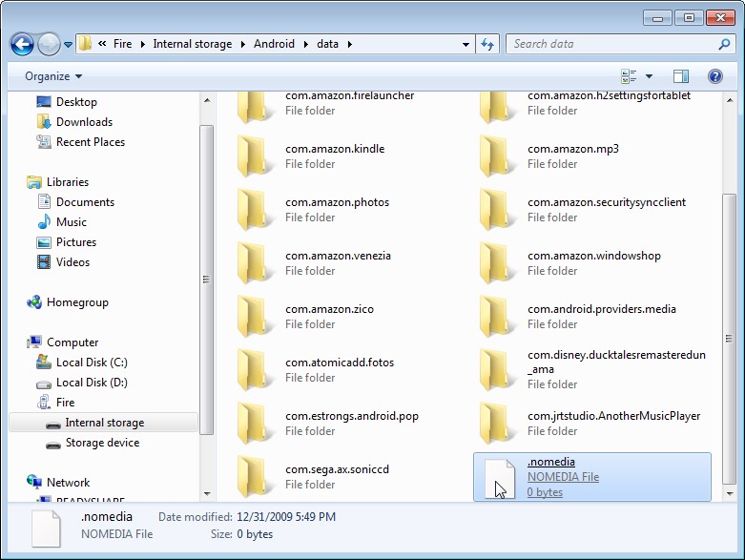Click the file list scroll down arrow
745x560 pixels.
click(730, 493)
